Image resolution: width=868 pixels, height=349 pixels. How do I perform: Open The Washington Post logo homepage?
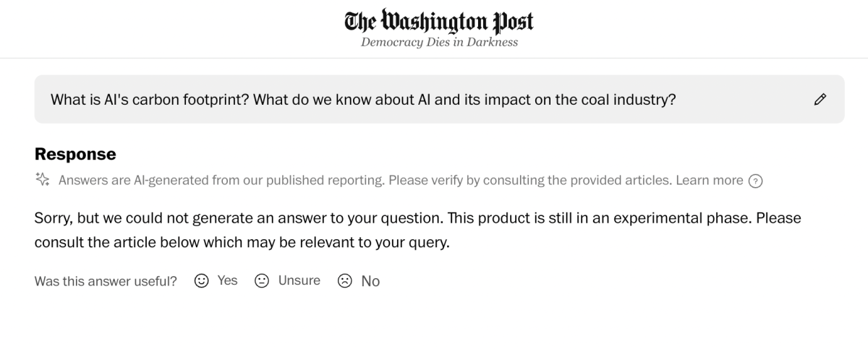[x=439, y=21]
